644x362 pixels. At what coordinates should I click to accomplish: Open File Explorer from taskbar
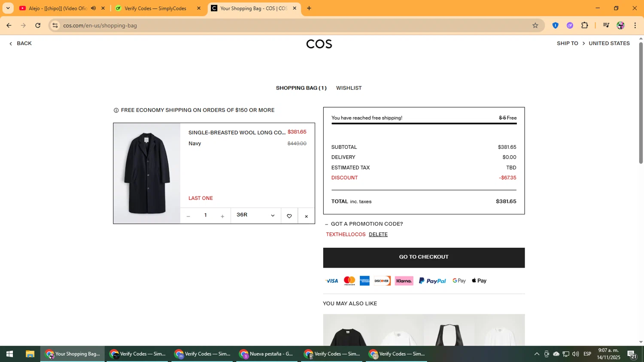tap(30, 354)
